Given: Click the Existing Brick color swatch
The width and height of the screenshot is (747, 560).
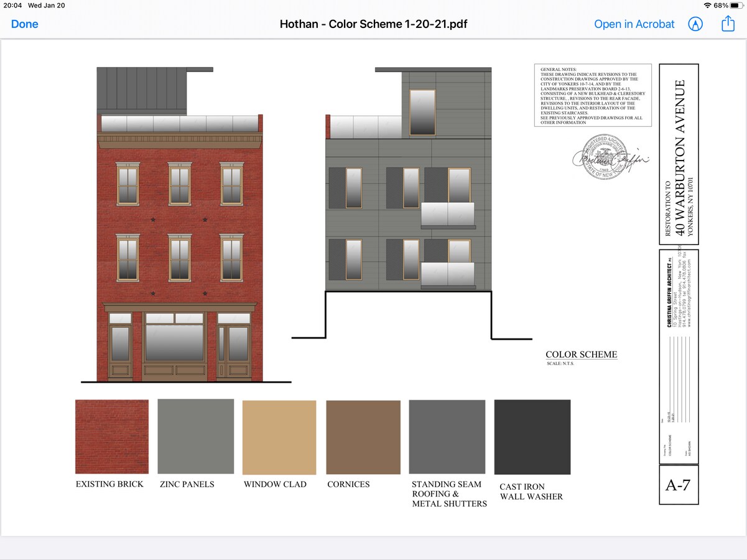Looking at the screenshot, I should coord(112,437).
